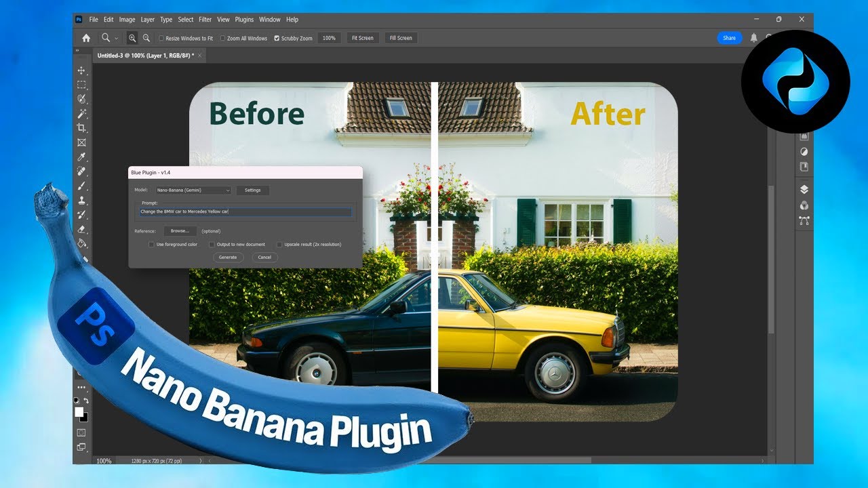Open the Edit Toolbar ellipsis

[81, 388]
